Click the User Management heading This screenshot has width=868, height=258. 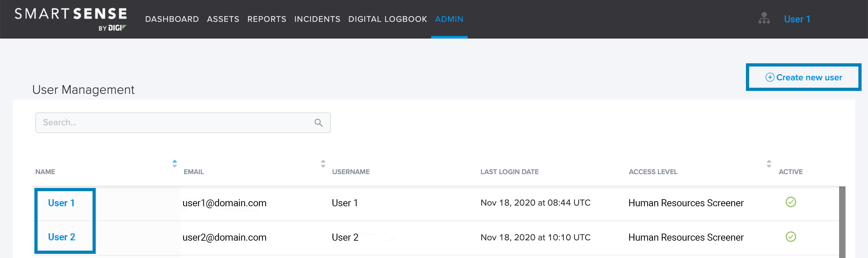(x=83, y=90)
